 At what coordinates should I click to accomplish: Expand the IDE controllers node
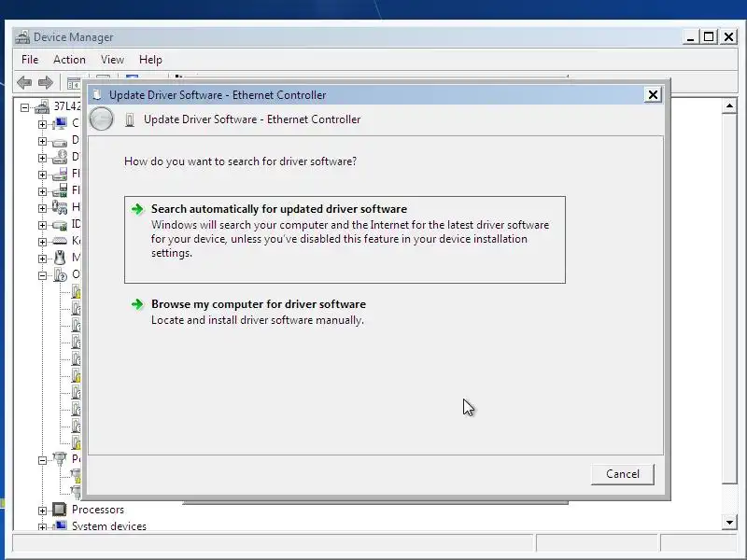tap(42, 225)
